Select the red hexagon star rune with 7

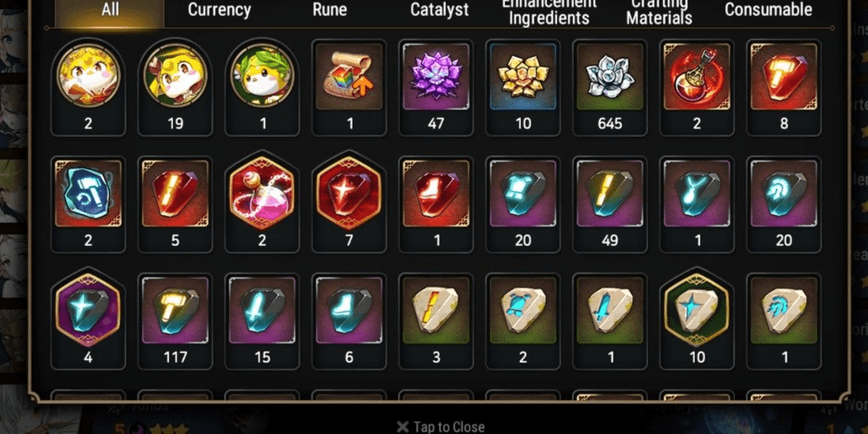(349, 205)
